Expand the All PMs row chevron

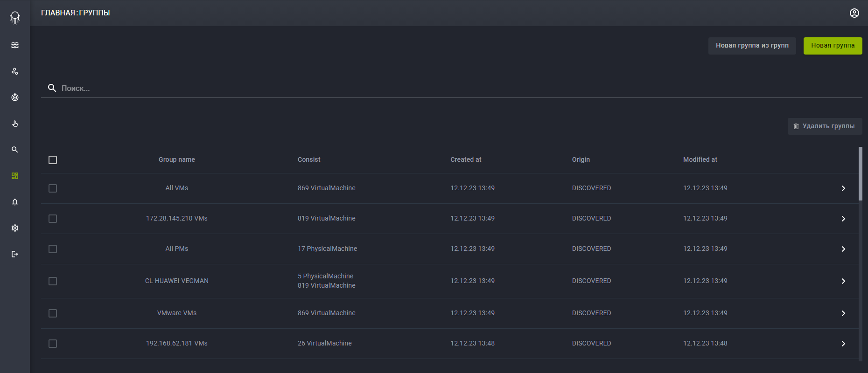(x=843, y=249)
